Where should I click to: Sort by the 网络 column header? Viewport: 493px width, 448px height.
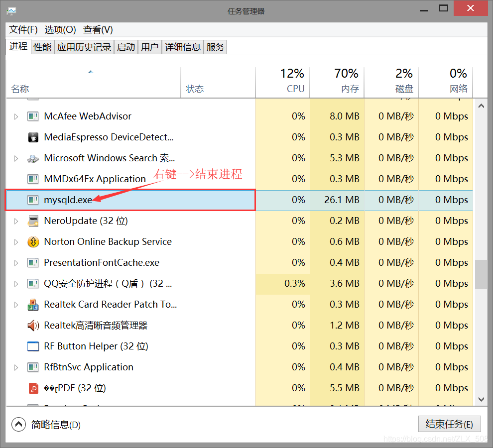446,82
